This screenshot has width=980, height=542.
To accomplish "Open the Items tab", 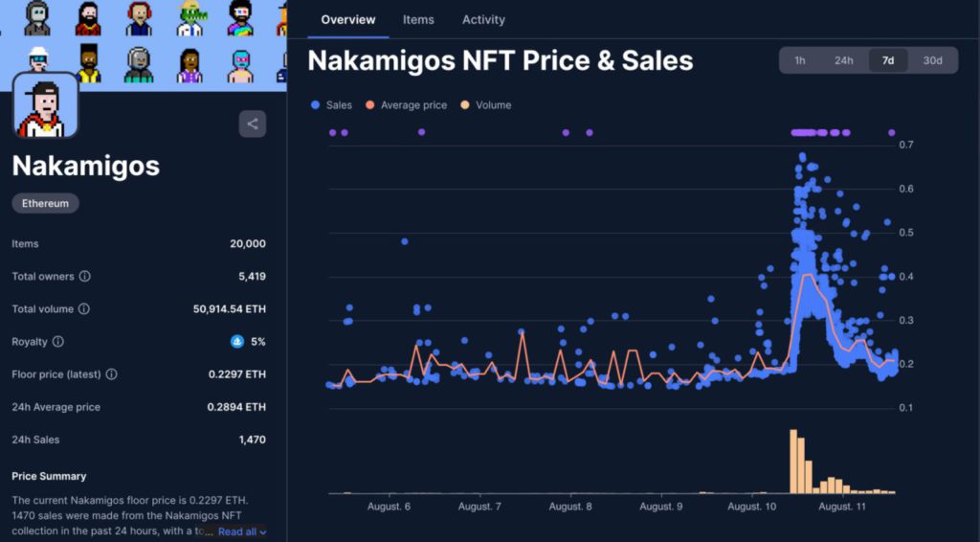I will [x=418, y=19].
